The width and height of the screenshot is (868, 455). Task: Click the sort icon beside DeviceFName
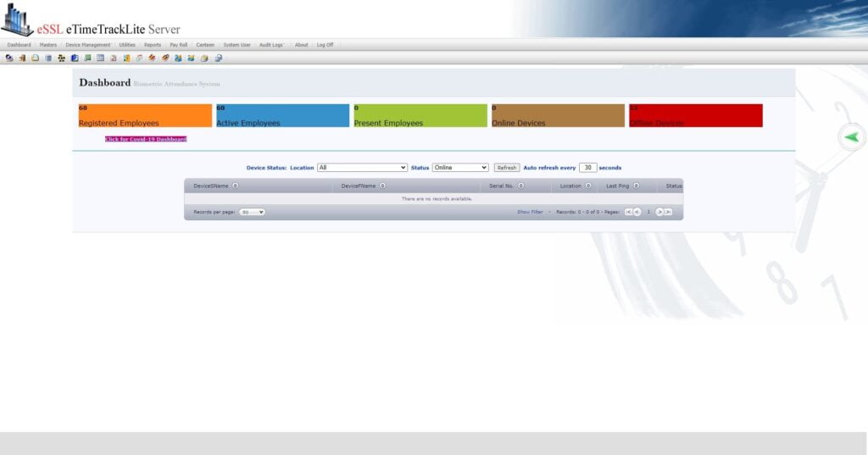[x=382, y=186]
